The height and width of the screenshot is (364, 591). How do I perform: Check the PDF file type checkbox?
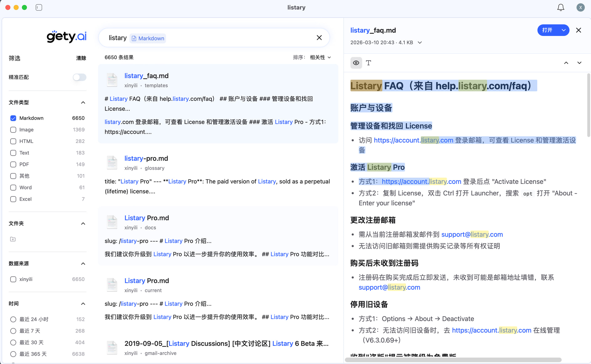[x=13, y=164]
